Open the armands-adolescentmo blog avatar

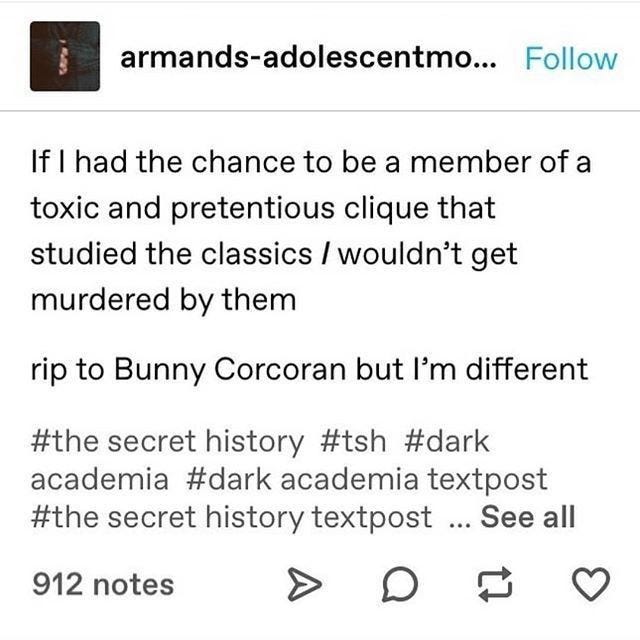(65, 56)
